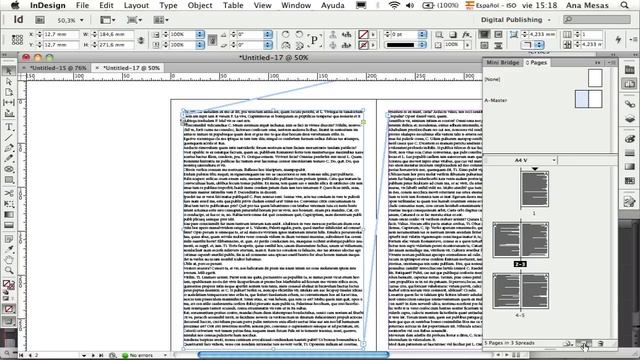This screenshot has width=640, height=360.
Task: Toggle the constrain proportions for scaling chain
Action: tap(212, 40)
